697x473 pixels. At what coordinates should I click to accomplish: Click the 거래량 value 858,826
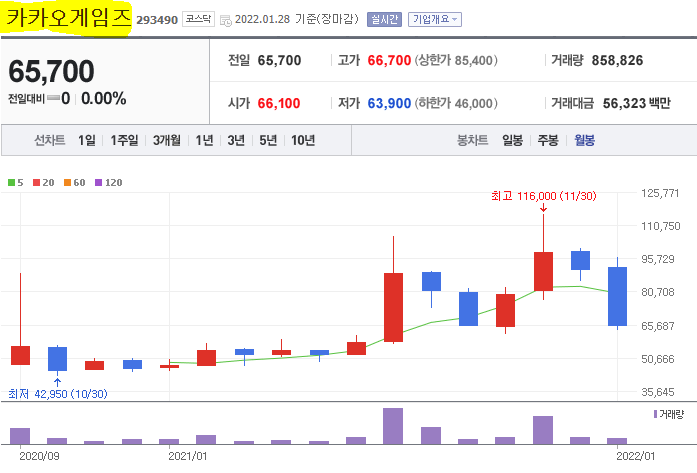tap(617, 60)
